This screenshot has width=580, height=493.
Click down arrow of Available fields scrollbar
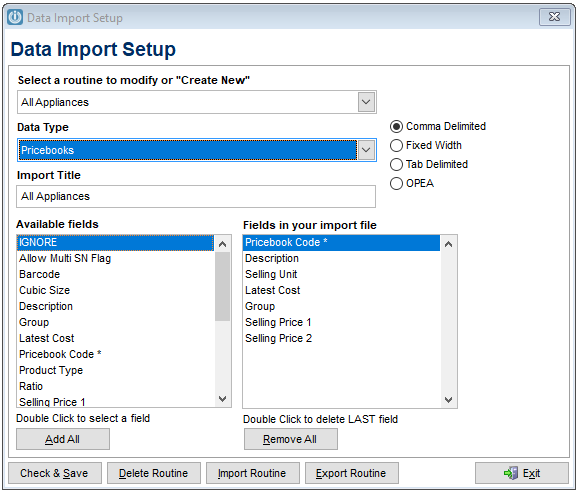[x=222, y=399]
